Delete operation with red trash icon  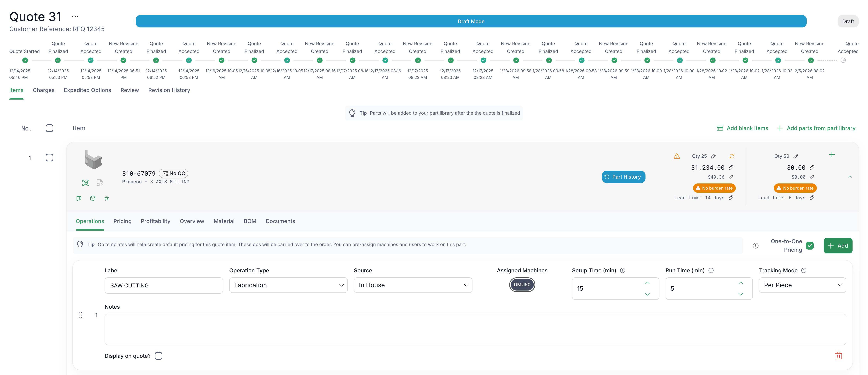[838, 355]
